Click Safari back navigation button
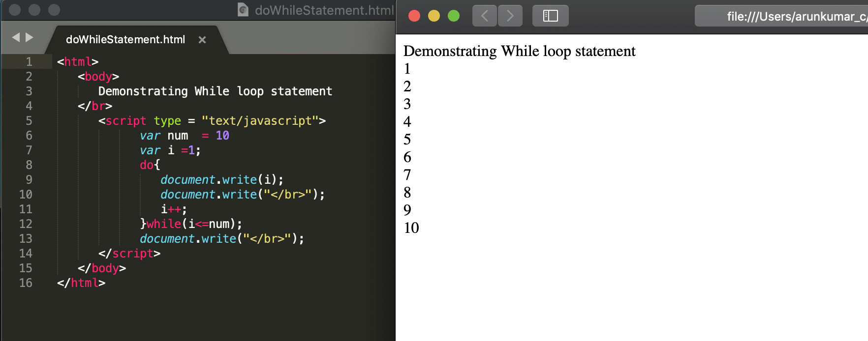This screenshot has height=341, width=868. tap(484, 16)
